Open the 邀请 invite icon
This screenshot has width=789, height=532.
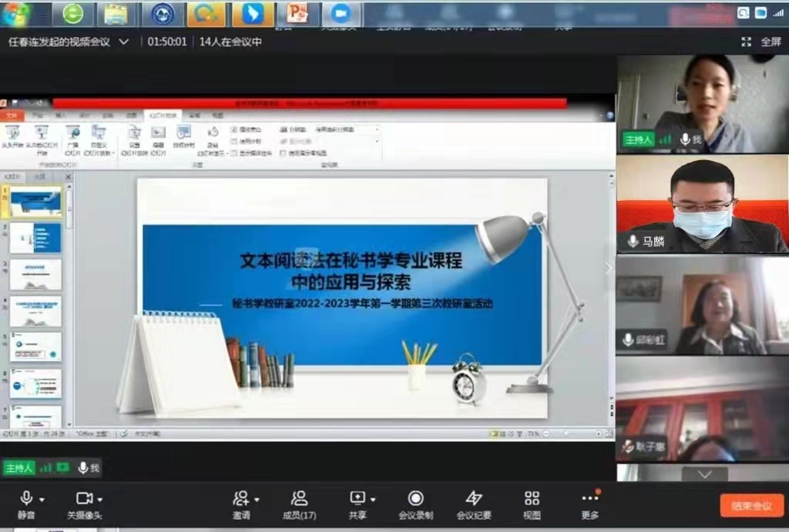(241, 499)
